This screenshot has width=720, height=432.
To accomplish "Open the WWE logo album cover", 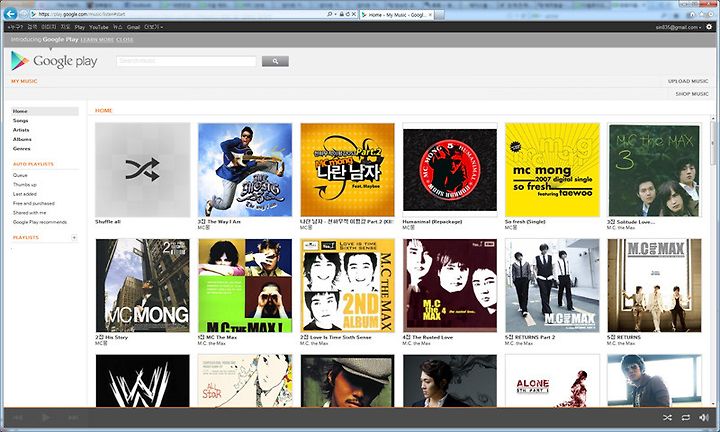I will (x=142, y=381).
